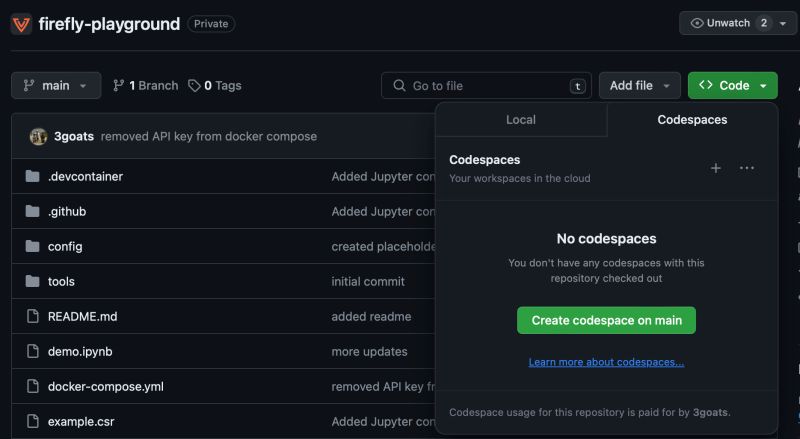
Task: Switch to the Local tab
Action: click(521, 120)
